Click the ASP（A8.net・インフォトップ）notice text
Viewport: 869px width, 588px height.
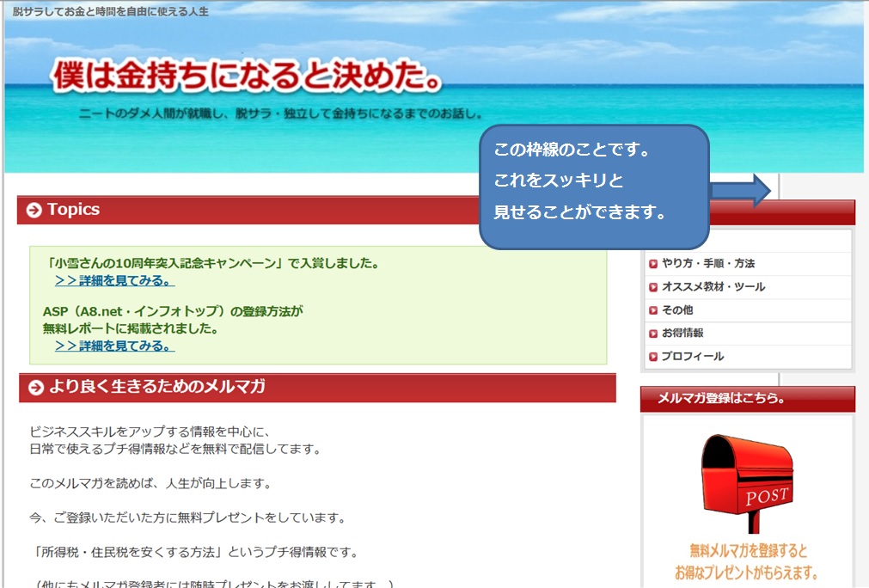click(173, 311)
